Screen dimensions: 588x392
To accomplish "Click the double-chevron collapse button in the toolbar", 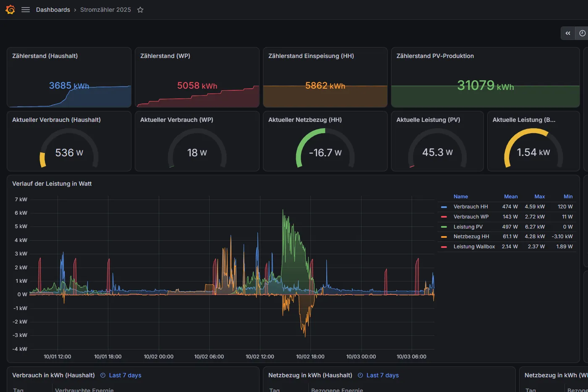I will coord(568,33).
